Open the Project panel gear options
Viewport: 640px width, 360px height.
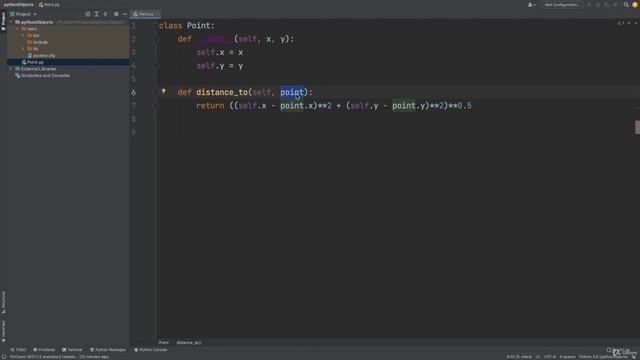[116, 14]
